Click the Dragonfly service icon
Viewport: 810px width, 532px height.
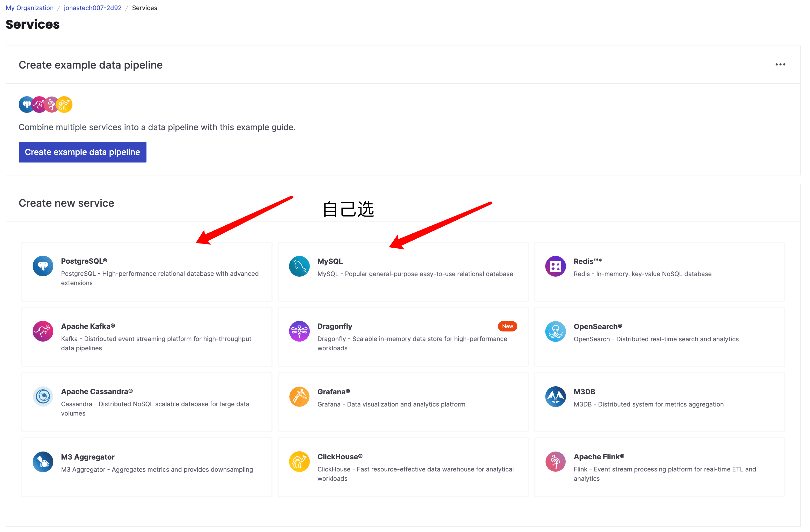click(x=299, y=331)
